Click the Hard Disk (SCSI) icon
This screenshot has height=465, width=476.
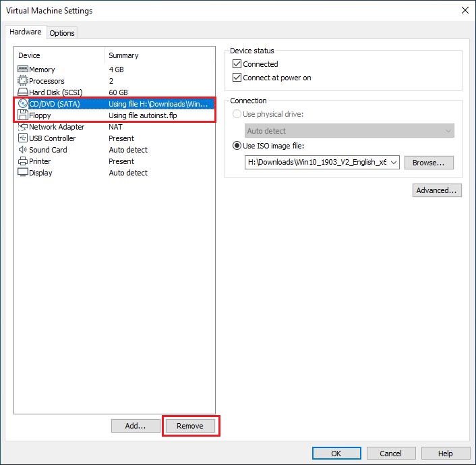pyautogui.click(x=22, y=92)
